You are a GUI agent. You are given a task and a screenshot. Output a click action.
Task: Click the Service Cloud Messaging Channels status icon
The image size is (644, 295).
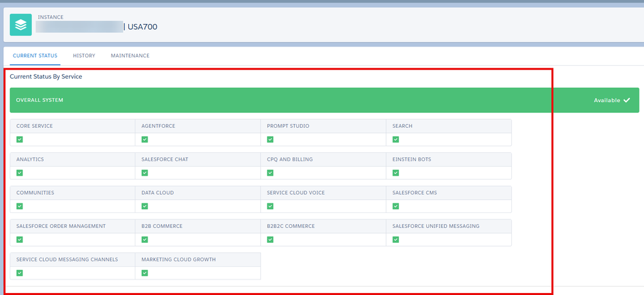coord(20,273)
